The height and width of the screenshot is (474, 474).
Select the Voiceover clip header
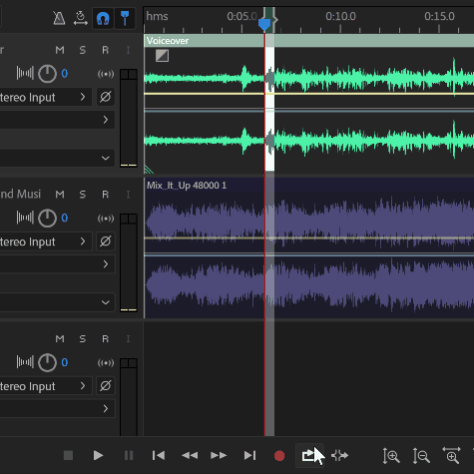pos(309,41)
